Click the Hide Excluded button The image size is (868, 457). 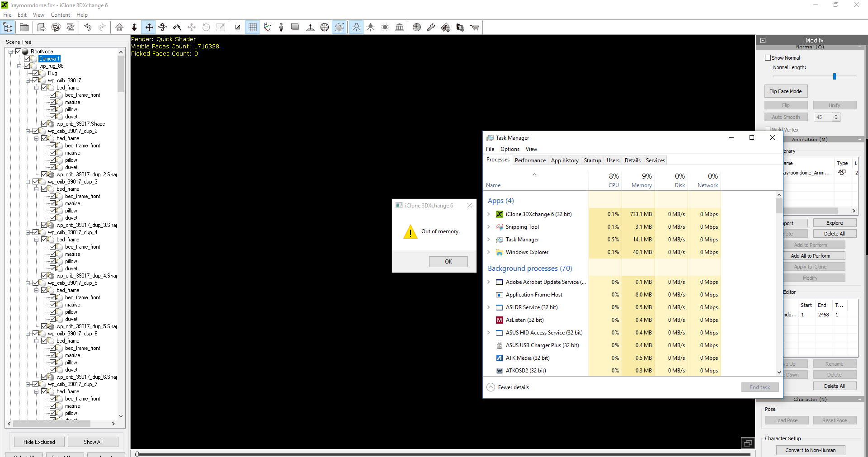[x=39, y=442]
